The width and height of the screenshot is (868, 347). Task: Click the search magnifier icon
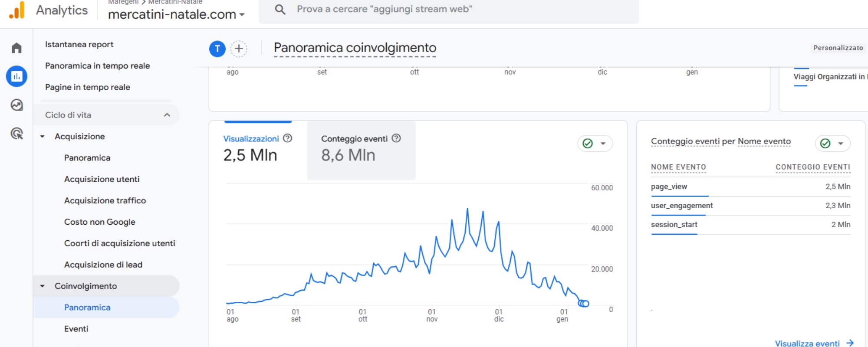(x=280, y=10)
